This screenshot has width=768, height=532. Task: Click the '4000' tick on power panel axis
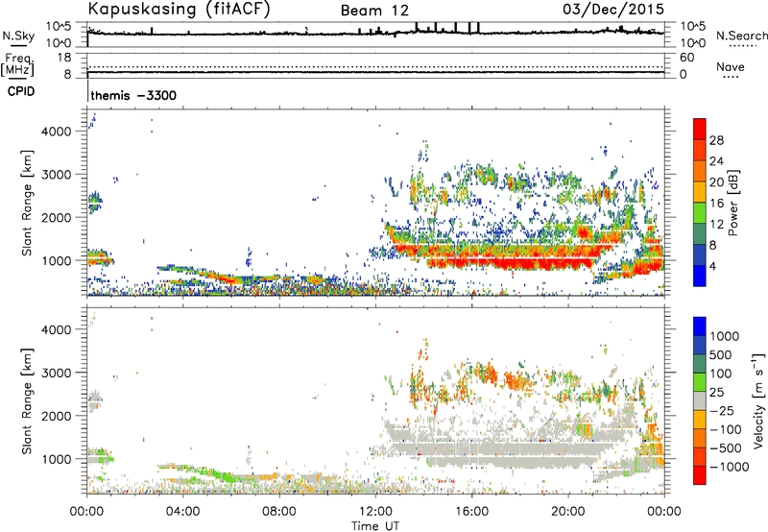coord(57,132)
